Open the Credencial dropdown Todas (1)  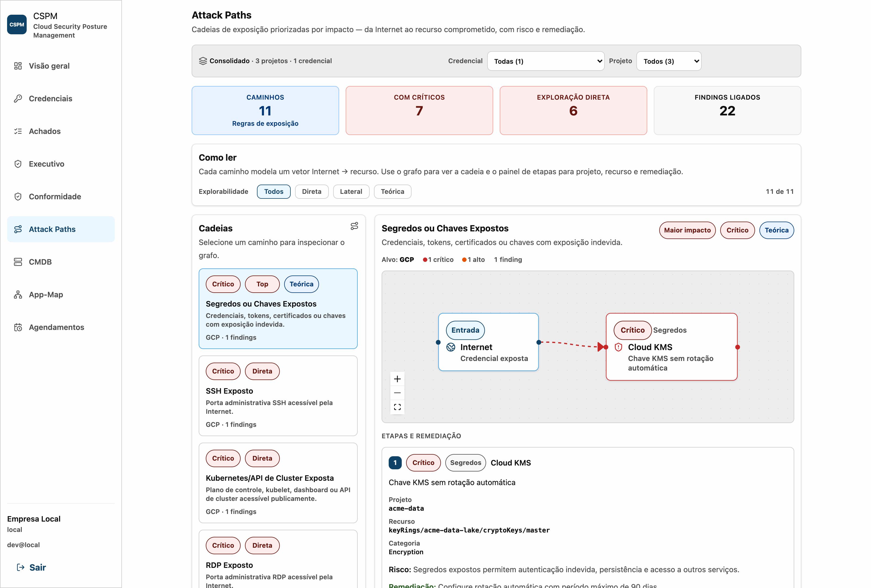(546, 61)
